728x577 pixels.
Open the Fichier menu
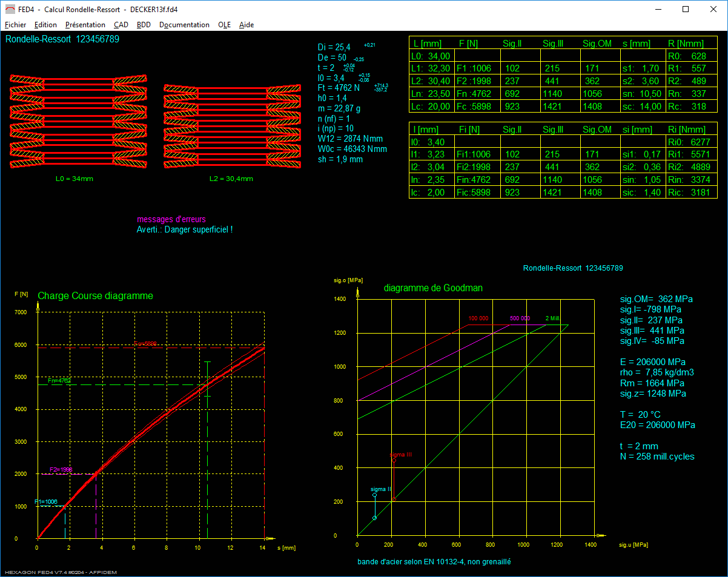click(x=16, y=25)
